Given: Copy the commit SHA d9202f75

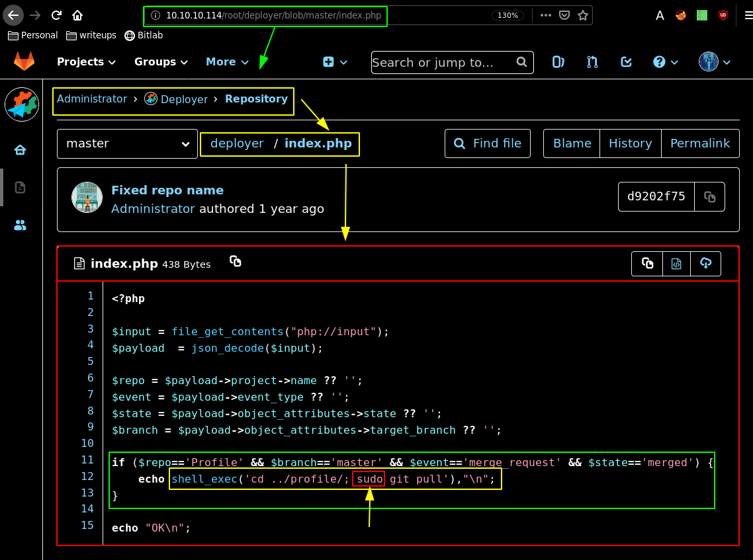Looking at the screenshot, I should pos(710,197).
